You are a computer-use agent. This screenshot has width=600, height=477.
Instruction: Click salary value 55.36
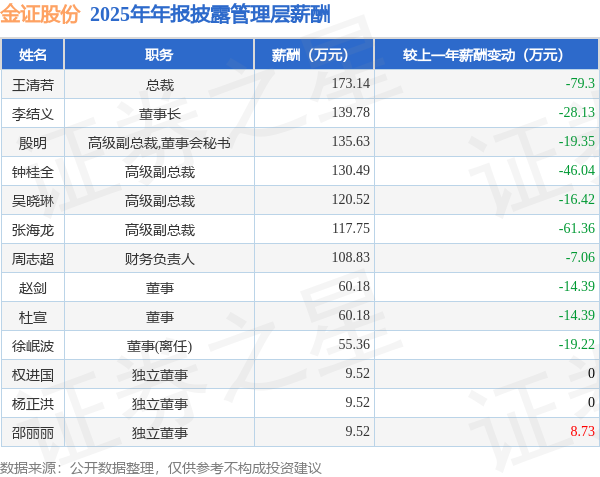pyautogui.click(x=354, y=344)
